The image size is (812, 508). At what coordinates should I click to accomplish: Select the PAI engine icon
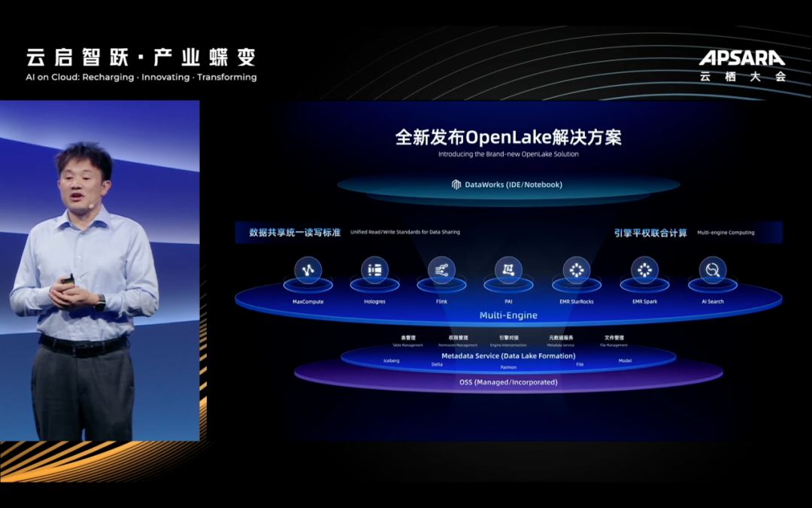[508, 270]
